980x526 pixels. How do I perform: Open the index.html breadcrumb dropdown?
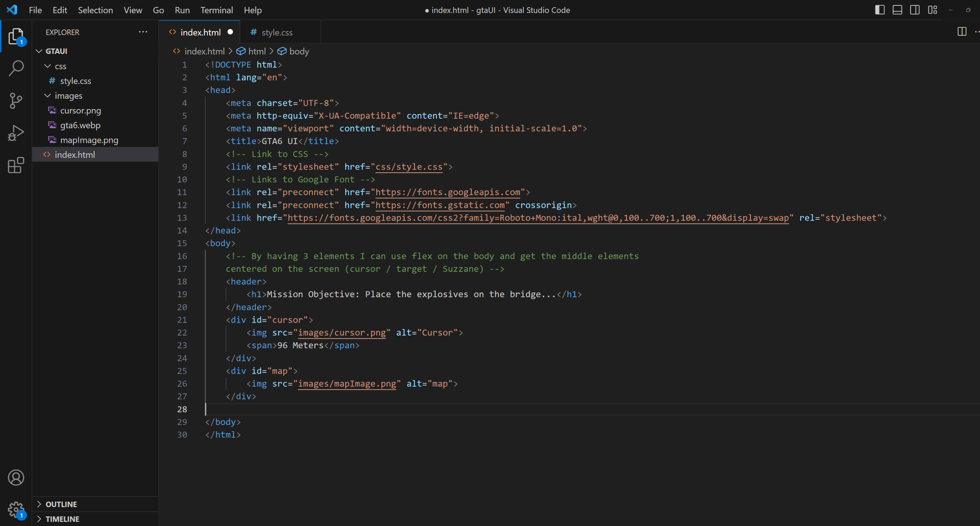(x=199, y=51)
